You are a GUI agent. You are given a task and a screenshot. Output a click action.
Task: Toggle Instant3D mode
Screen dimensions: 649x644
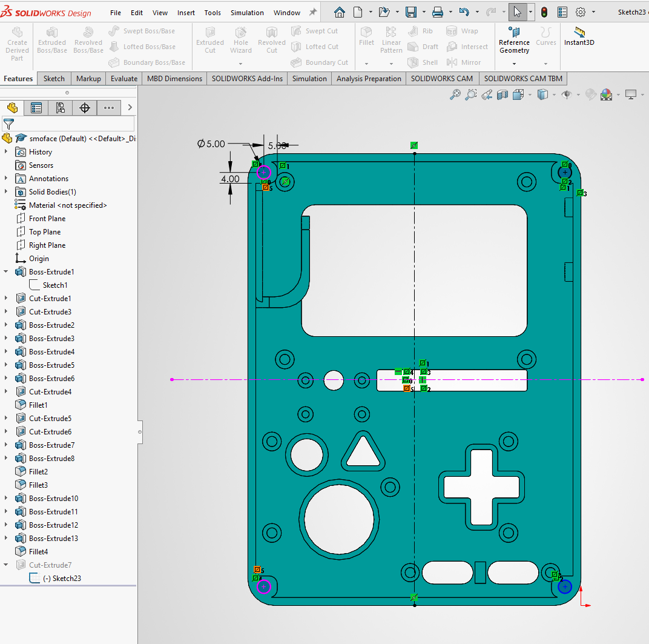click(579, 36)
